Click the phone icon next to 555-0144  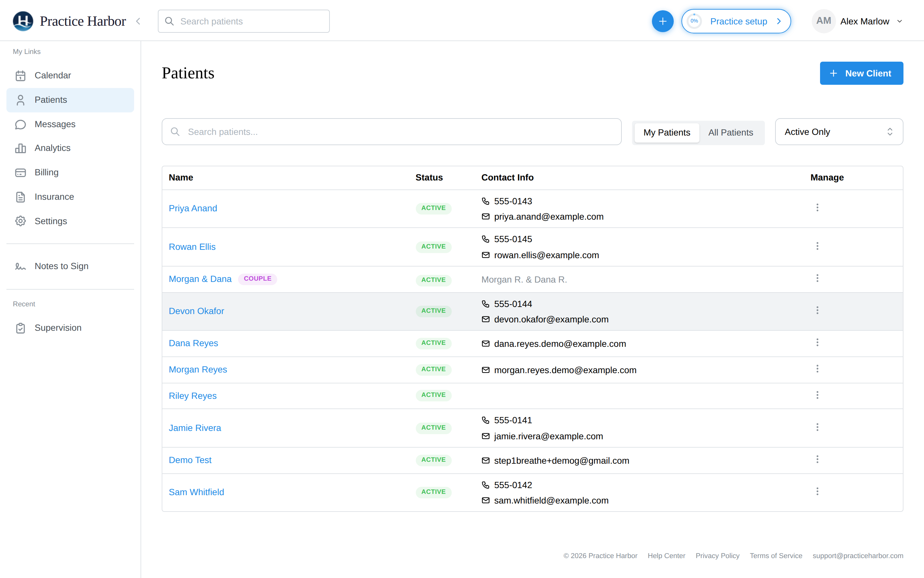tap(485, 304)
